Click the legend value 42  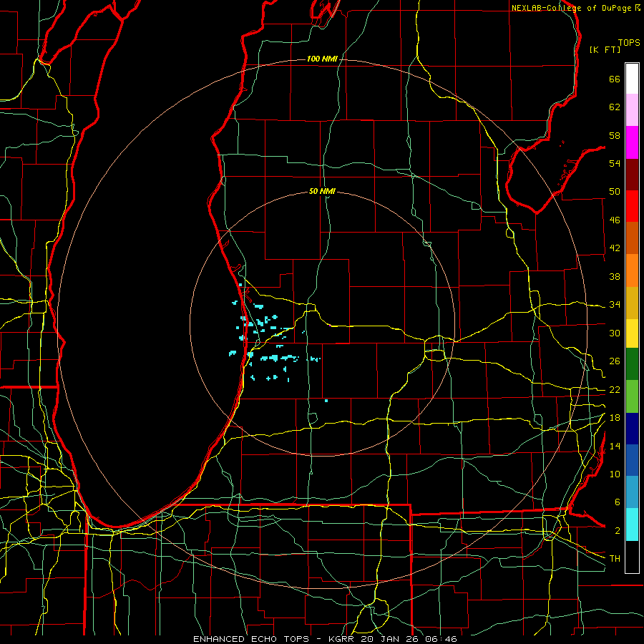click(x=615, y=248)
